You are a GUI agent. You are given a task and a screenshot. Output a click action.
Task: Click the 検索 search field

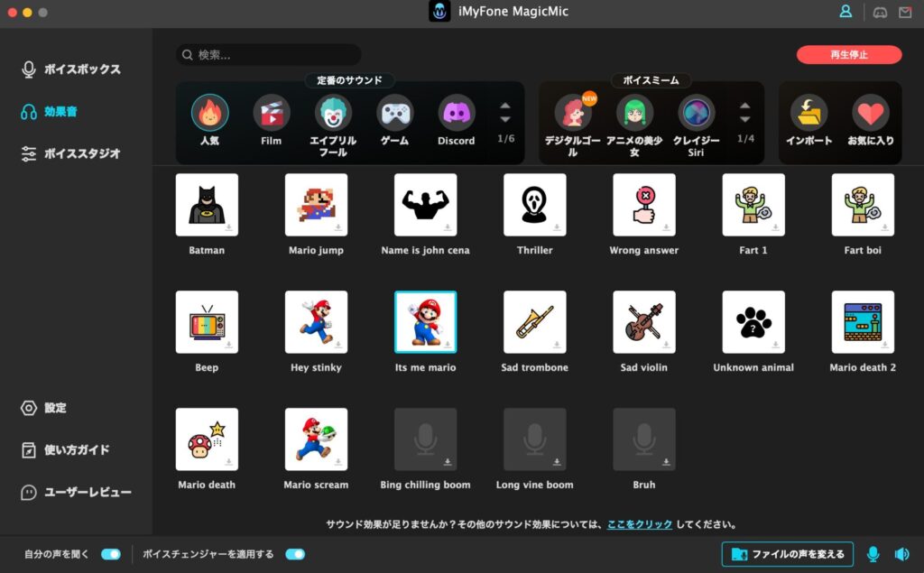click(269, 55)
